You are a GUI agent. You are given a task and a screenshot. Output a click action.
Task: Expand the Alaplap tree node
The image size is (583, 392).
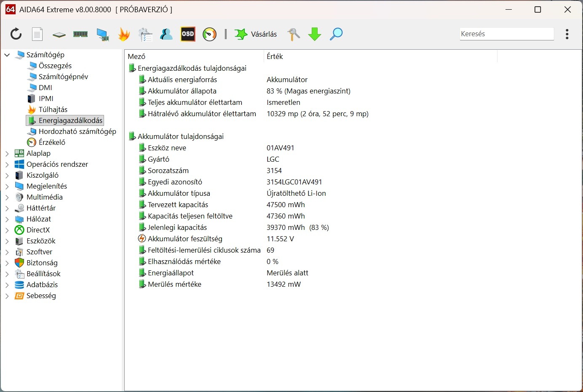coord(7,154)
